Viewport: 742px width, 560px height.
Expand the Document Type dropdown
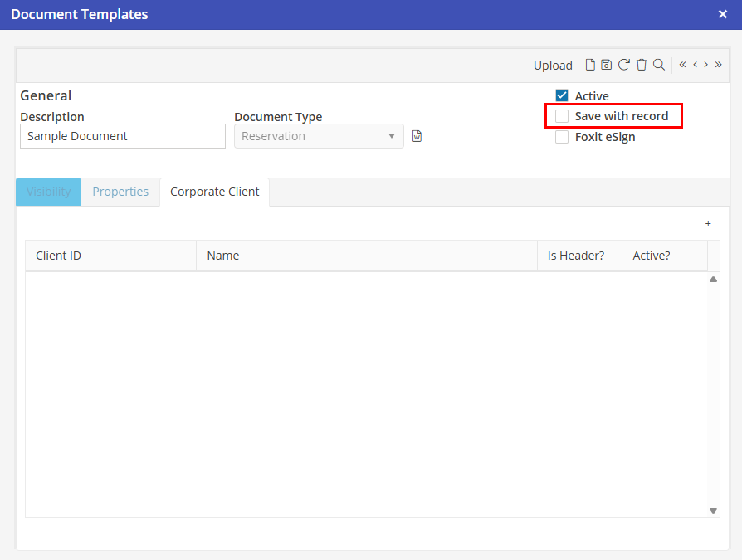392,136
